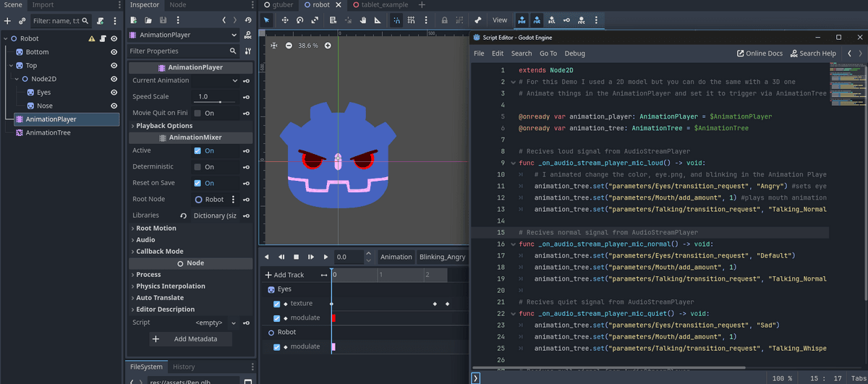Image resolution: width=868 pixels, height=384 pixels.
Task: Click zoom in plus icon in viewport
Action: (328, 46)
